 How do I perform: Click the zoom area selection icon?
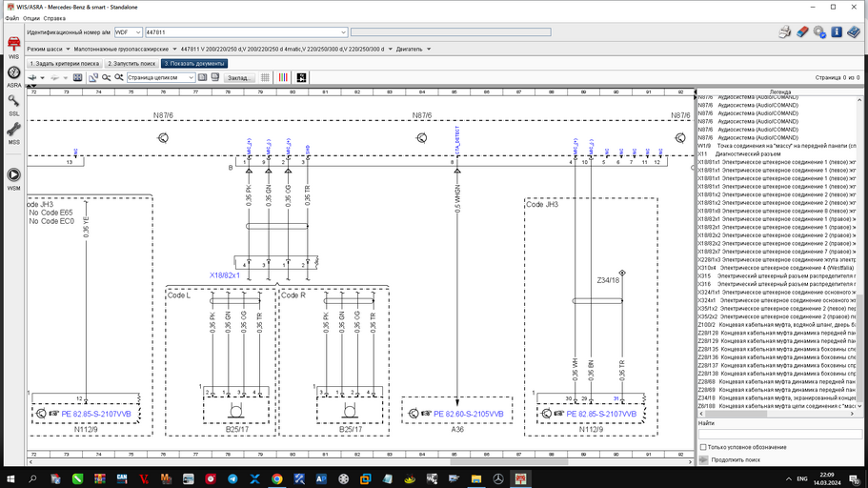[x=93, y=77]
